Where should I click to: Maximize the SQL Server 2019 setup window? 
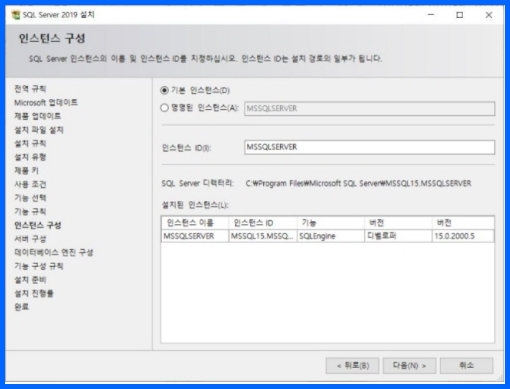(x=460, y=15)
